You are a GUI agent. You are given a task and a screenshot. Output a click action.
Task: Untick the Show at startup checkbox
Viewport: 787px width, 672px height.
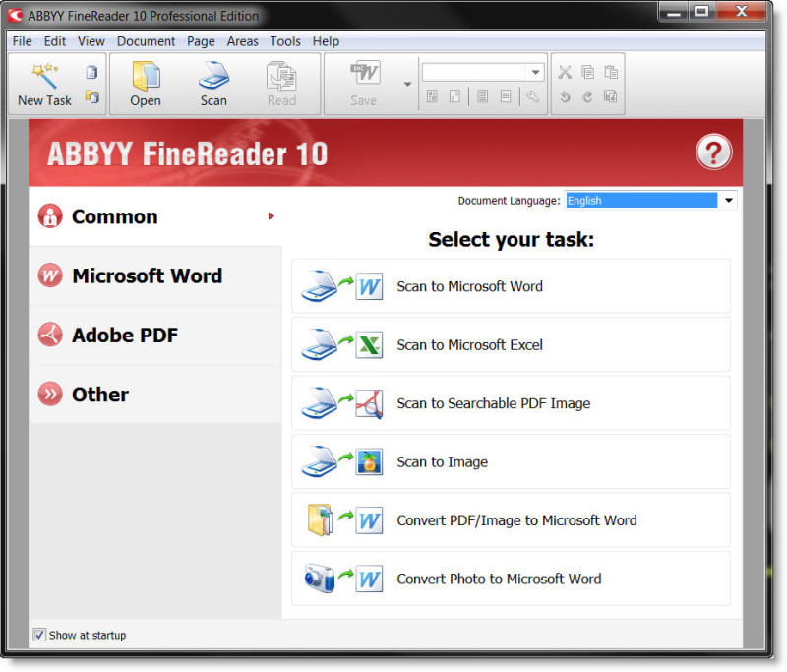pyautogui.click(x=39, y=635)
